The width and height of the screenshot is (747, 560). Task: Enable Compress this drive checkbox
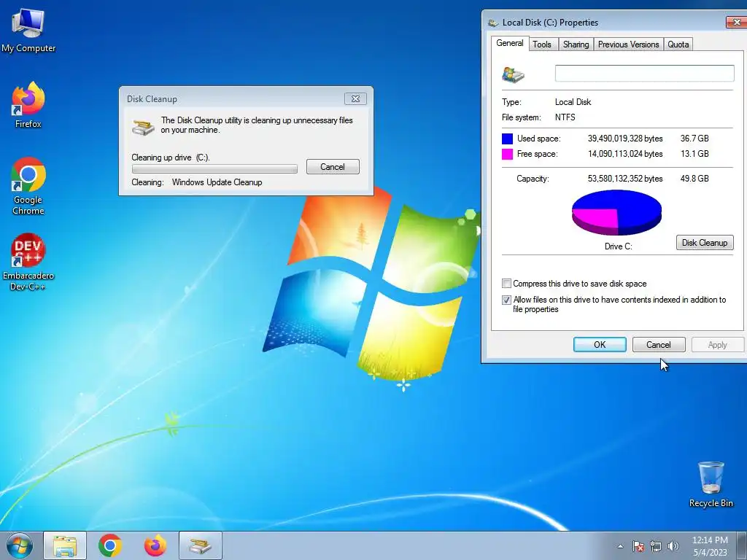506,284
